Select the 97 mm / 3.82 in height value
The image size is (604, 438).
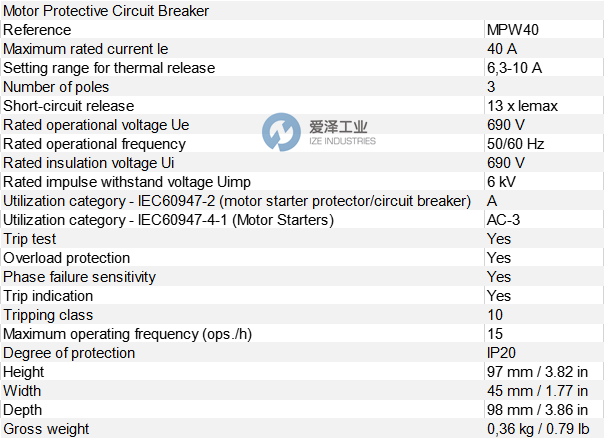click(x=534, y=372)
